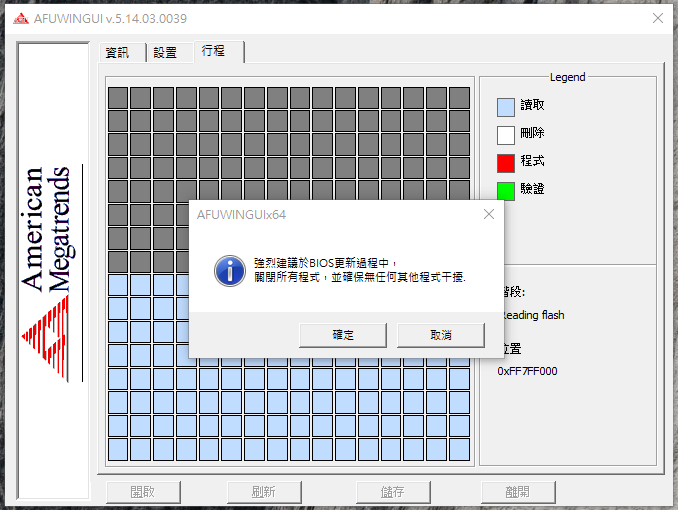Click the 程式 legend label
The width and height of the screenshot is (678, 510).
pos(532,160)
